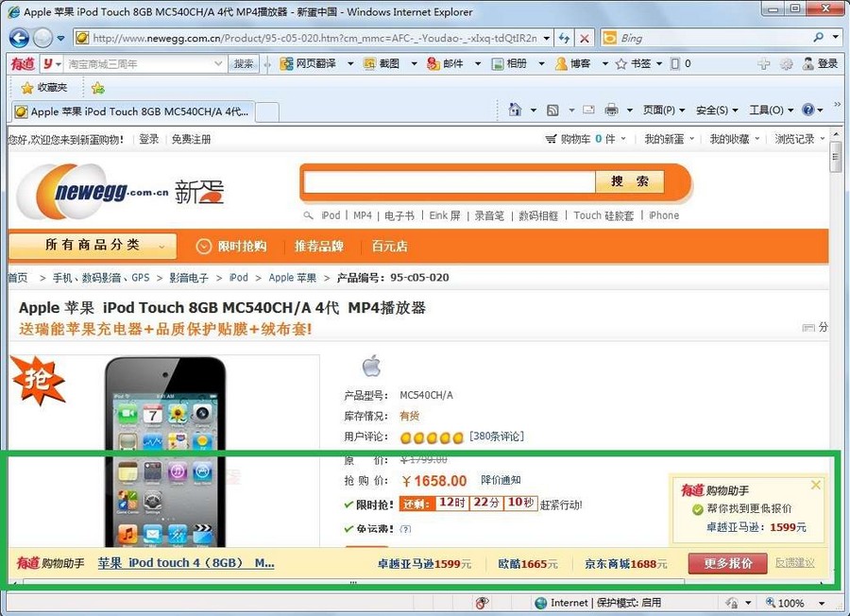The image size is (850, 616).
Task: Click the RSS feed icon on the command bar
Action: click(554, 109)
